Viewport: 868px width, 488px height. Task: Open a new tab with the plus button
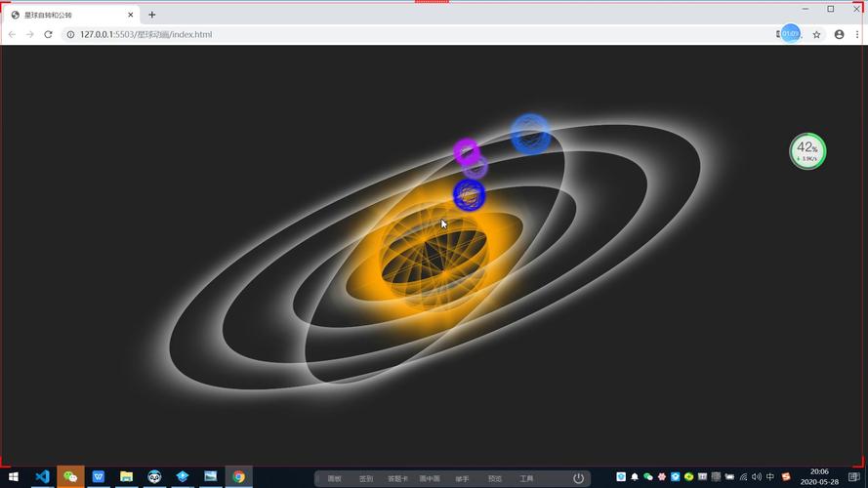[x=152, y=15]
